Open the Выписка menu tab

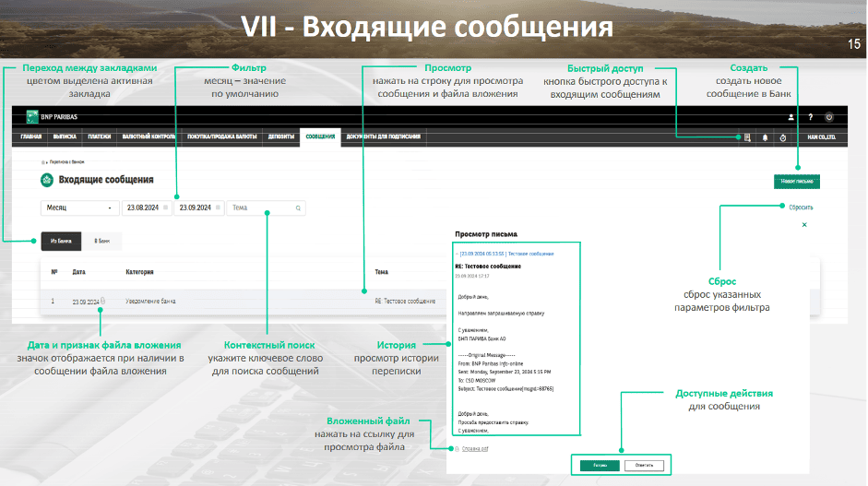[65, 136]
